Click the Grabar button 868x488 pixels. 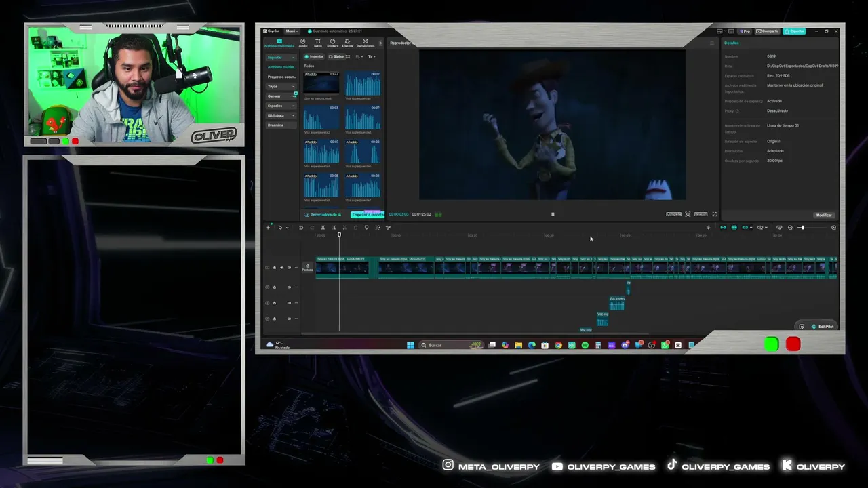pos(338,56)
